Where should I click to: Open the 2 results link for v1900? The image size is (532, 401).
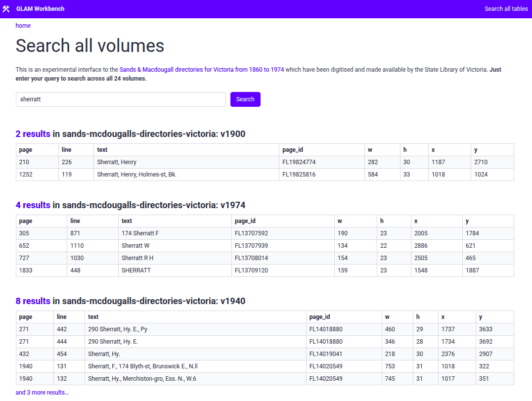pyautogui.click(x=33, y=134)
